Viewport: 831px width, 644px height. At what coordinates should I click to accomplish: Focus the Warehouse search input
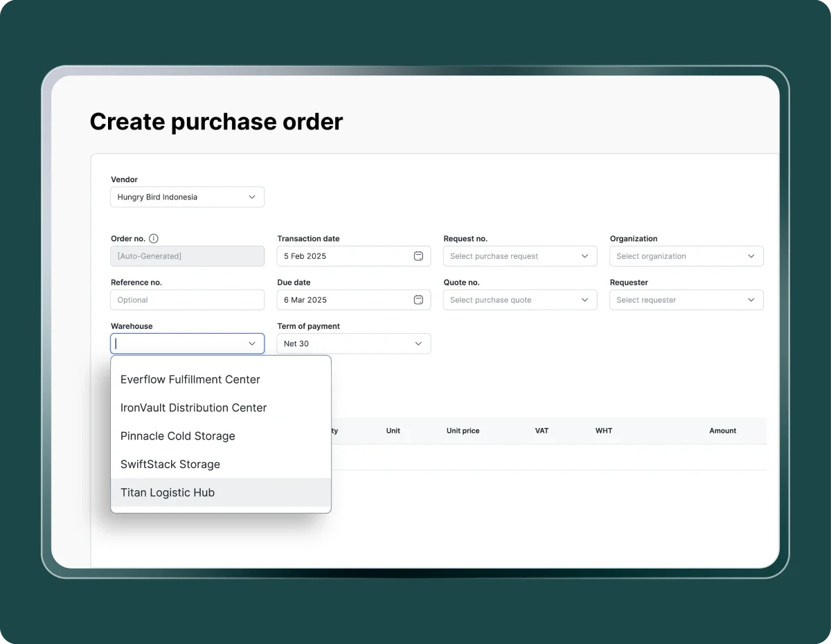point(177,343)
